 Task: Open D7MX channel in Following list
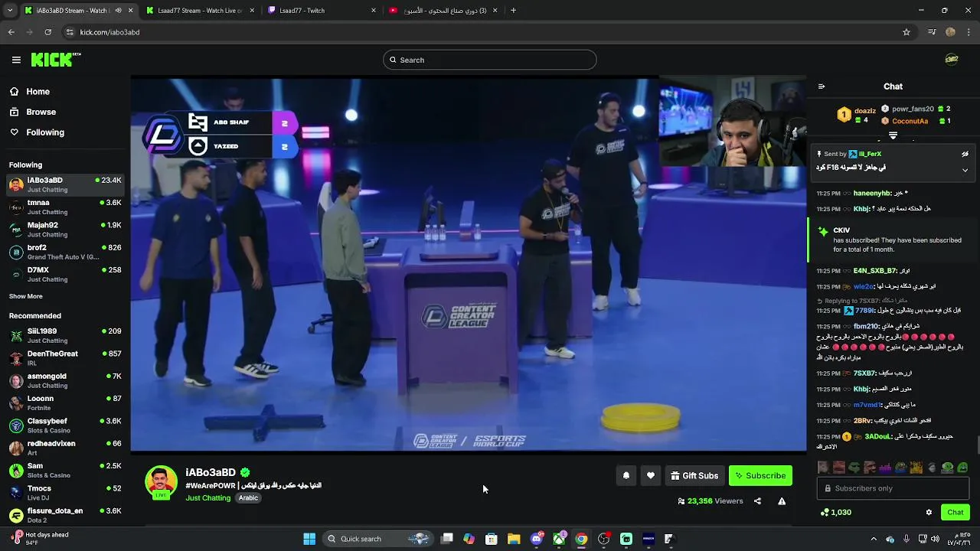point(65,274)
